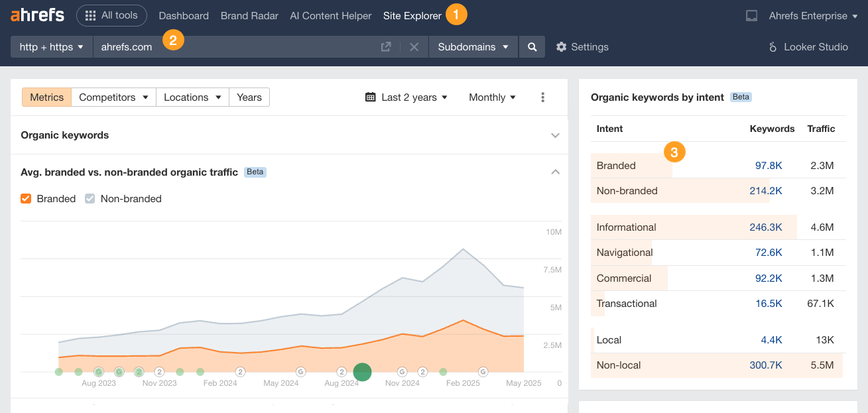Open the calendar date range picker

pos(369,97)
